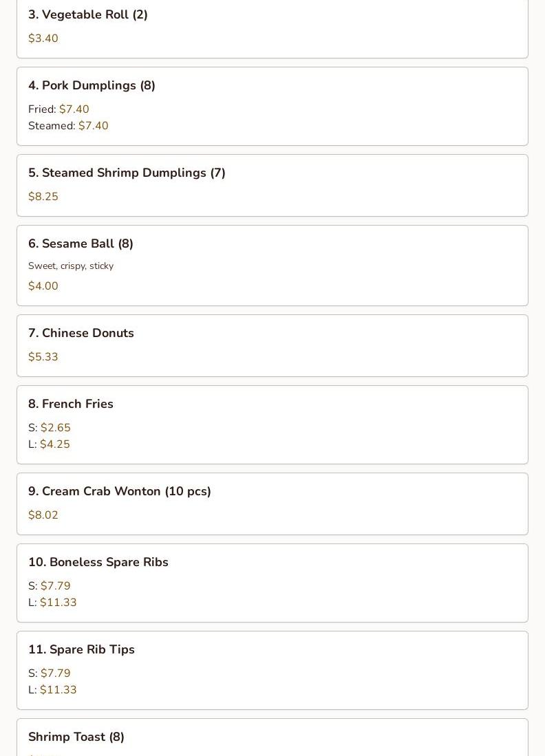The image size is (545, 756).
Task: Choose the Fried $7.40 dumplings option
Action: coord(58,109)
